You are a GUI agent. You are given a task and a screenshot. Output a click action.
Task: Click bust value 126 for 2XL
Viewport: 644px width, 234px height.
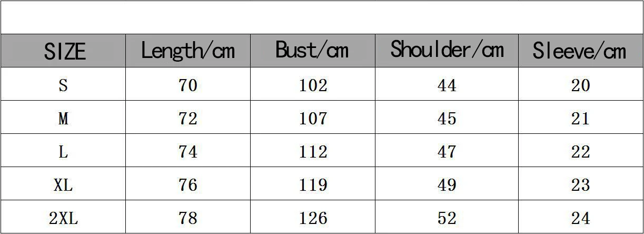[x=313, y=218]
